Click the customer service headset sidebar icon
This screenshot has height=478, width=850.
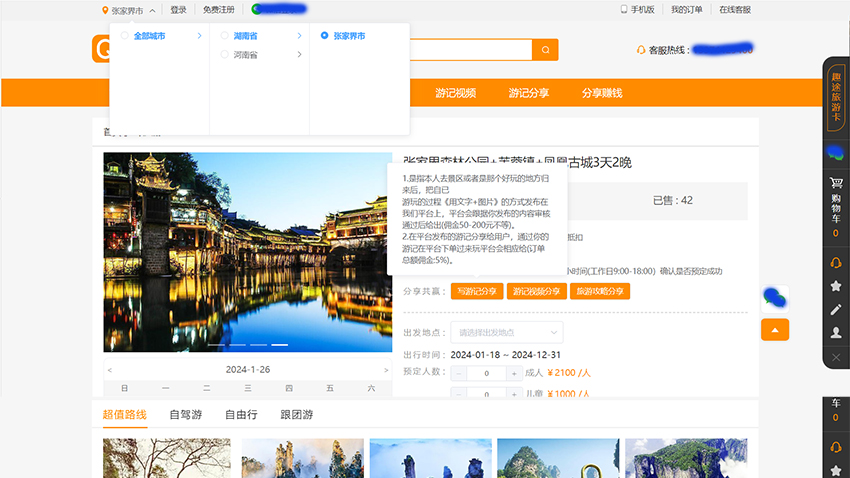pyautogui.click(x=836, y=262)
